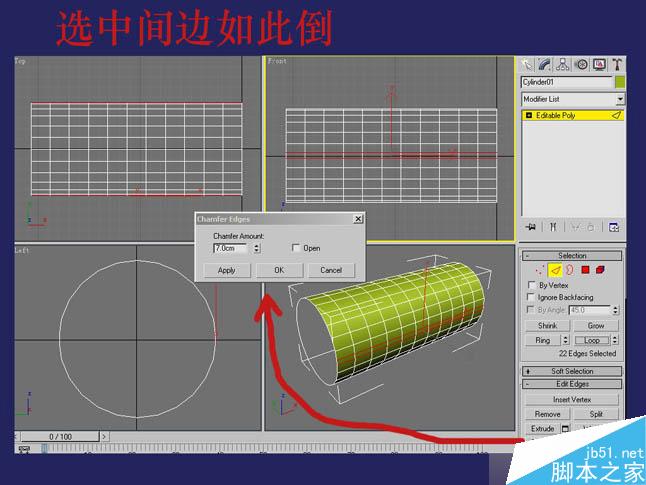Click the Remove edges button

[548, 414]
